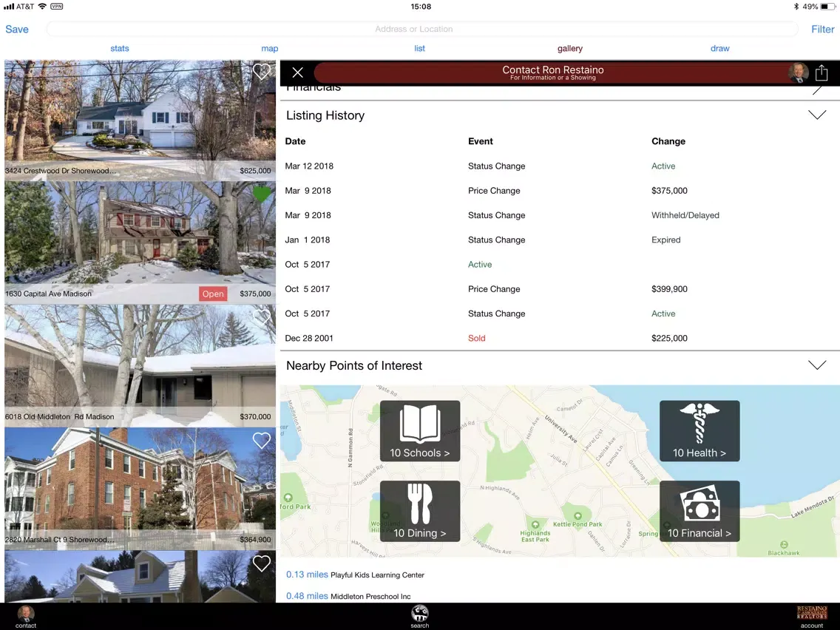The image size is (840, 630).
Task: Switch to the draw tab
Action: click(x=720, y=48)
